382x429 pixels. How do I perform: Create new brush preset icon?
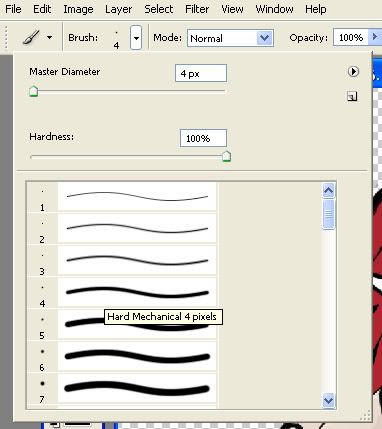352,96
